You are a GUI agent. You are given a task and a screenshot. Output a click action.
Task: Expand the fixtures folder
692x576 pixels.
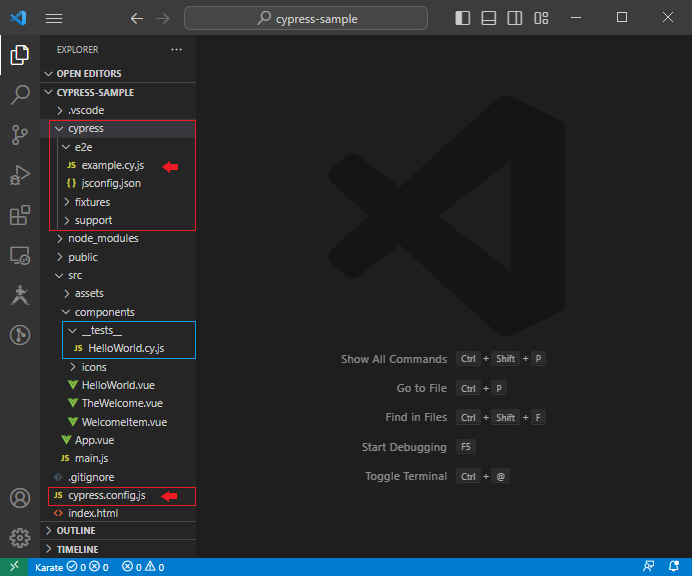point(118,202)
